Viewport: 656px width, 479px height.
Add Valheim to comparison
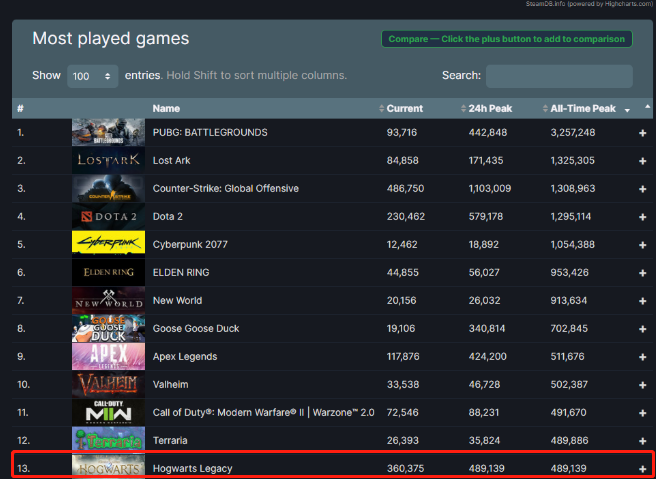[x=643, y=385]
